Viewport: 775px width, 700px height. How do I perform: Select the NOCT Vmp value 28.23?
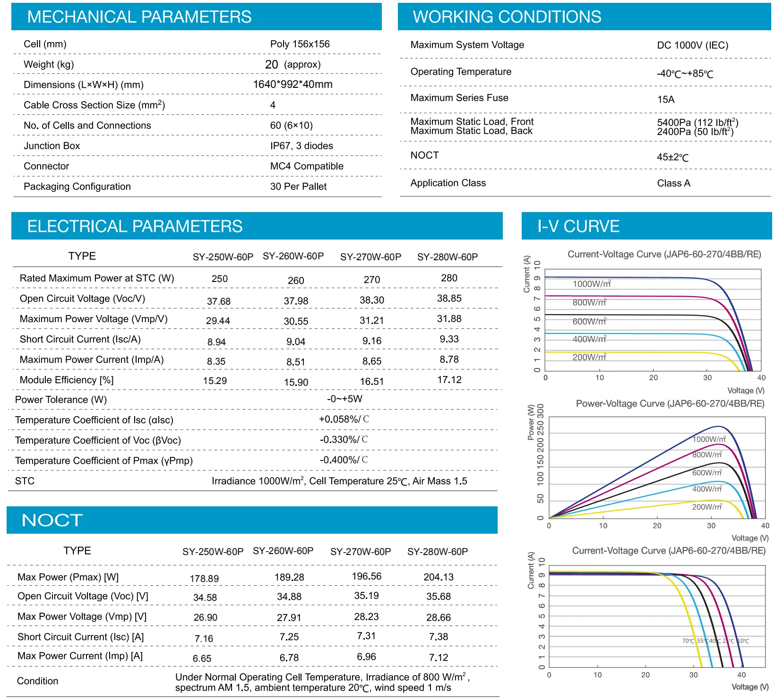(367, 617)
